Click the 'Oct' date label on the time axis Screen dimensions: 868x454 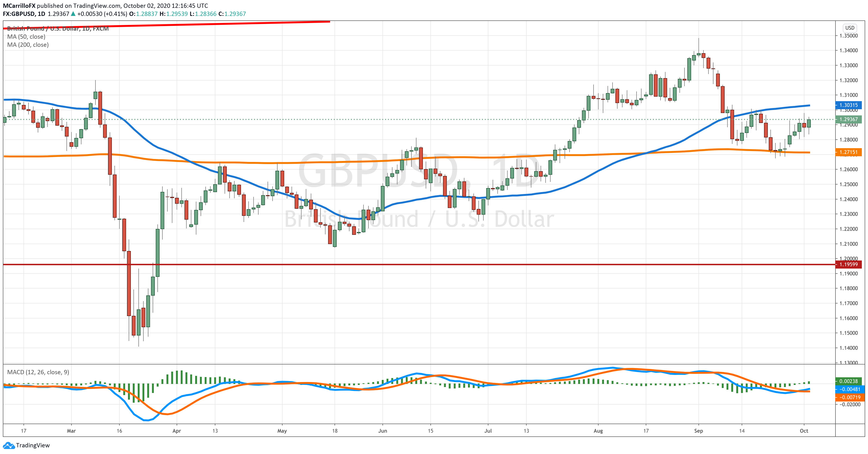tap(804, 431)
